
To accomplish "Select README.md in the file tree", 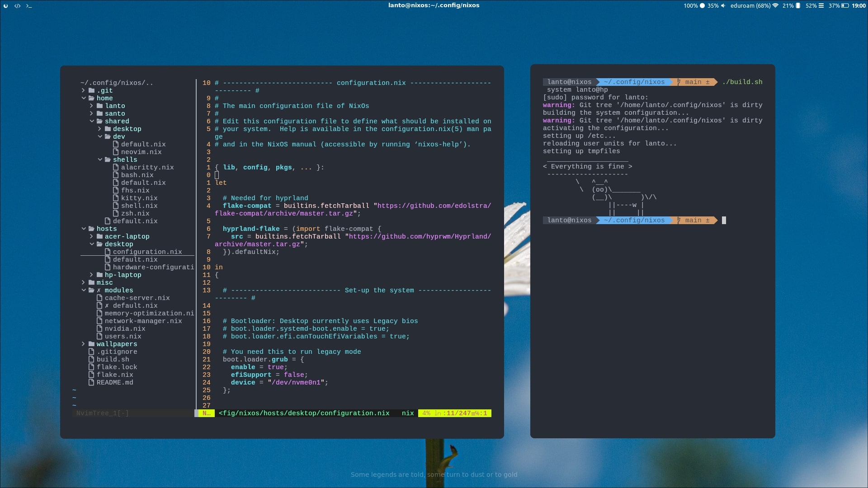I will [115, 382].
